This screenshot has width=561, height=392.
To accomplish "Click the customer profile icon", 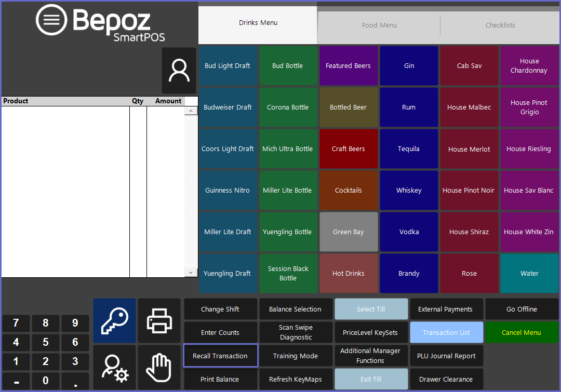I will (179, 71).
